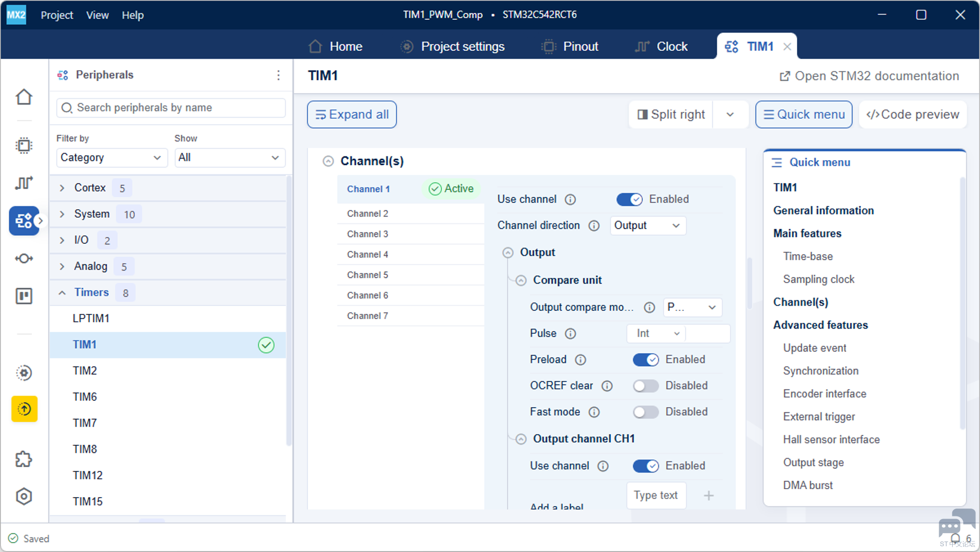Viewport: 980px width, 552px height.
Task: Open the View menu
Action: [x=97, y=15]
